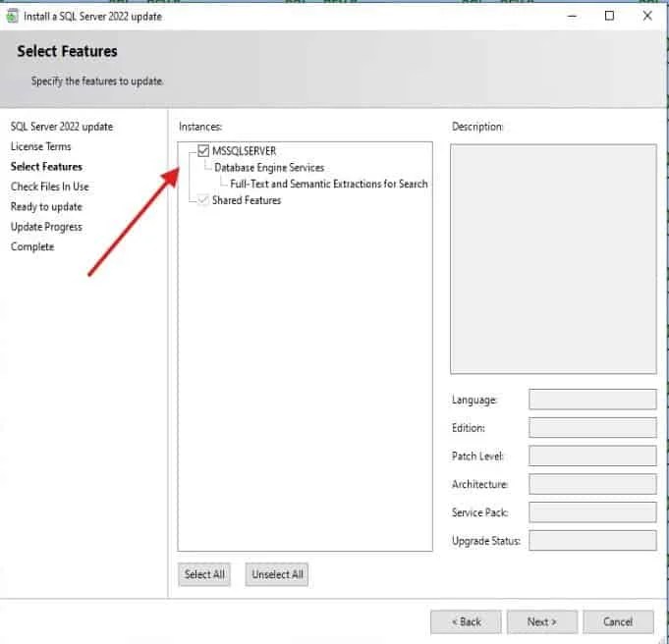Select the MSSQLSERVER instance label

coord(244,151)
